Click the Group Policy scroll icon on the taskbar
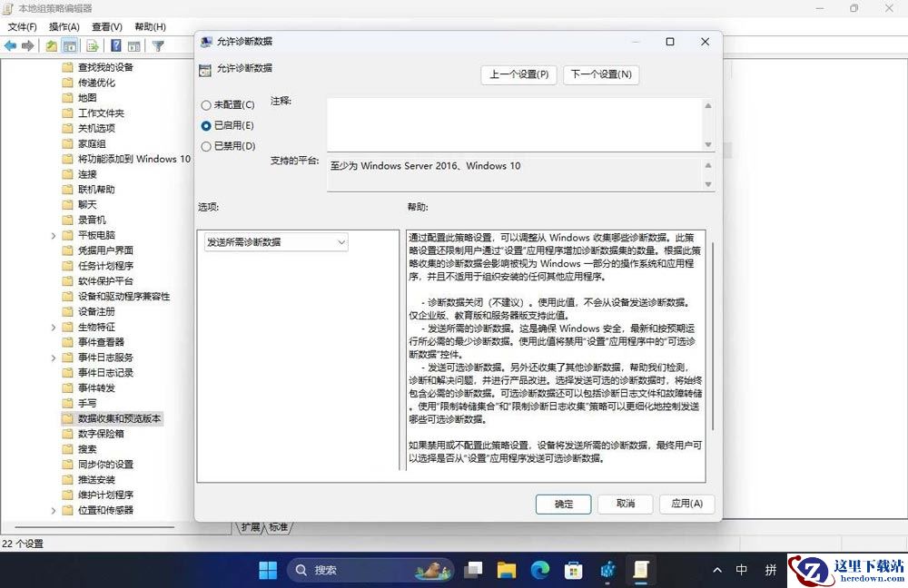 point(640,570)
